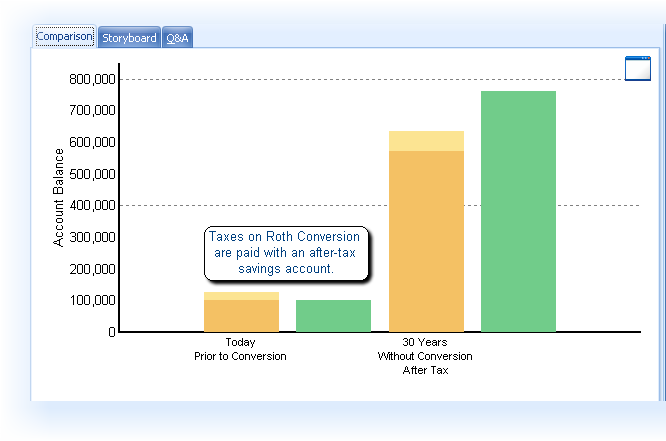Click the small green bar for Today

[333, 315]
